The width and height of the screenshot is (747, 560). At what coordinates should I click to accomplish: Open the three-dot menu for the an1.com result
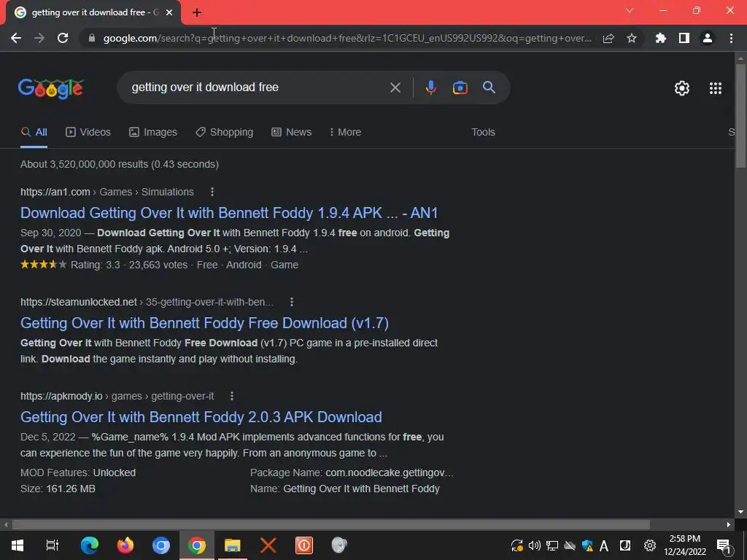(x=212, y=192)
